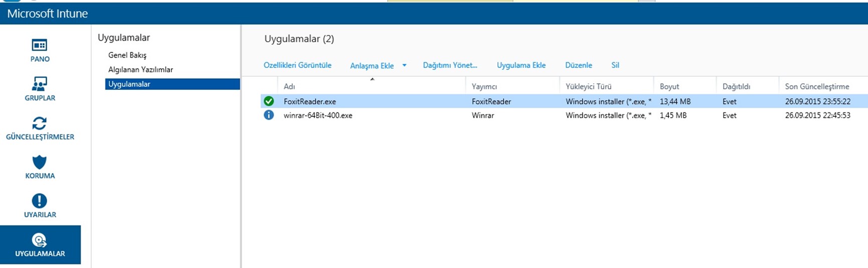Click the FoxitReader publisher cell

(x=491, y=101)
